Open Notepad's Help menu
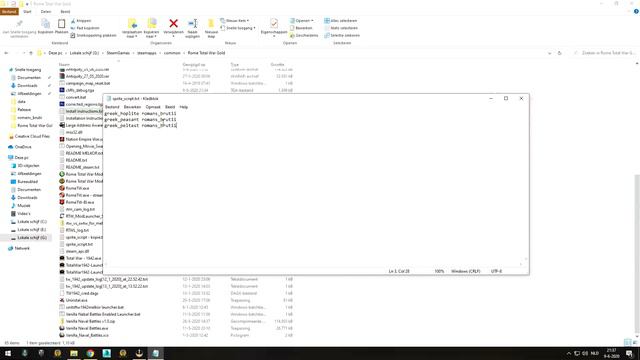The image size is (640, 360). tap(184, 107)
